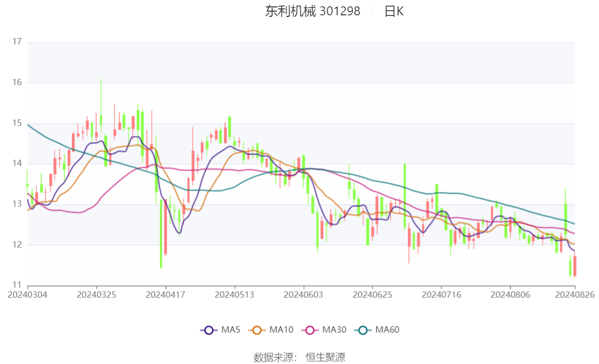Select the 20240304 date axis marker
Screen dimensions: 599x364
point(27,295)
